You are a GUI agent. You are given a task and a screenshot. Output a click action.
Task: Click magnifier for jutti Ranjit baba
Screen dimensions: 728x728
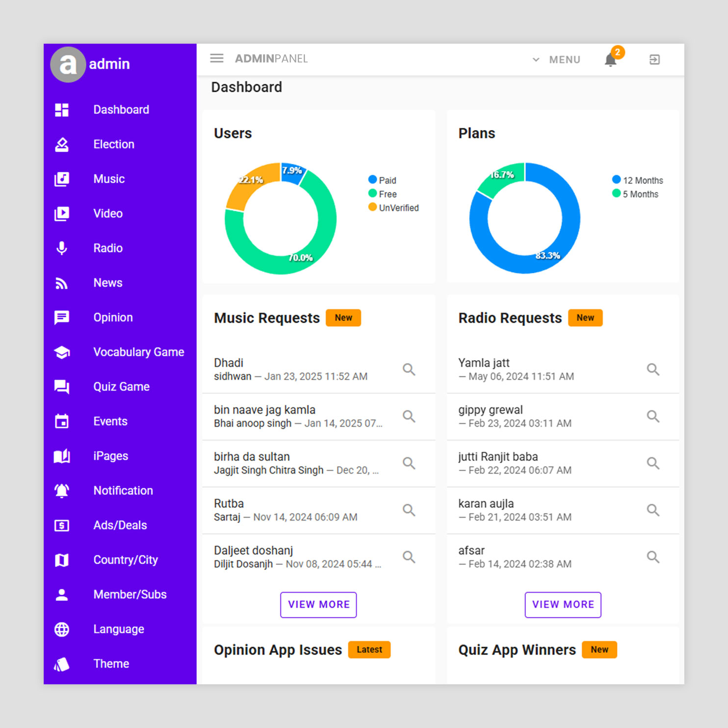tap(653, 463)
